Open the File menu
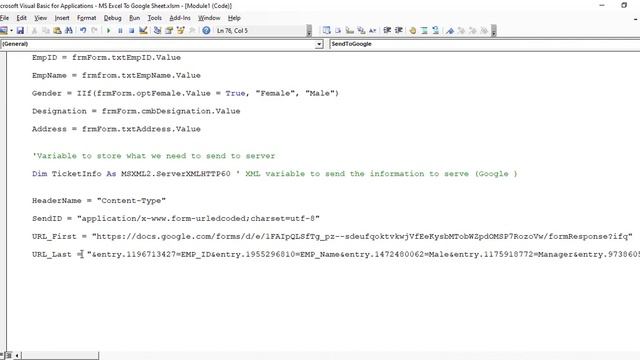Image resolution: width=640 pixels, height=360 pixels. [x=4, y=18]
